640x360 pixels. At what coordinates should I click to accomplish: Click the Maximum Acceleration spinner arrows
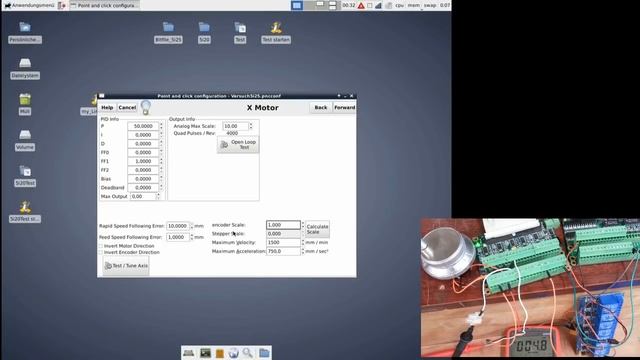point(303,251)
